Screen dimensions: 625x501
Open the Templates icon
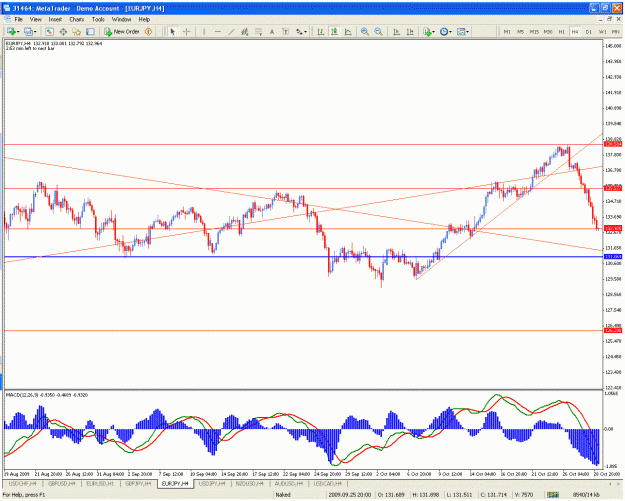pos(461,31)
